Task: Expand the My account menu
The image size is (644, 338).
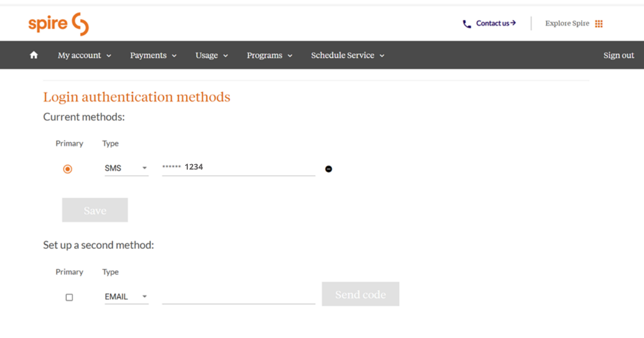Action: 84,55
